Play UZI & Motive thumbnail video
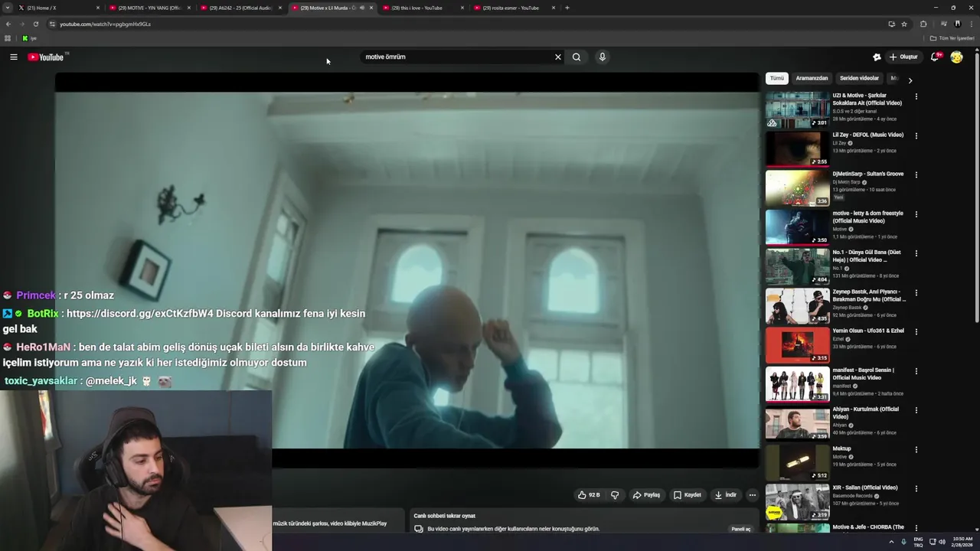This screenshot has height=551, width=980. tap(797, 109)
